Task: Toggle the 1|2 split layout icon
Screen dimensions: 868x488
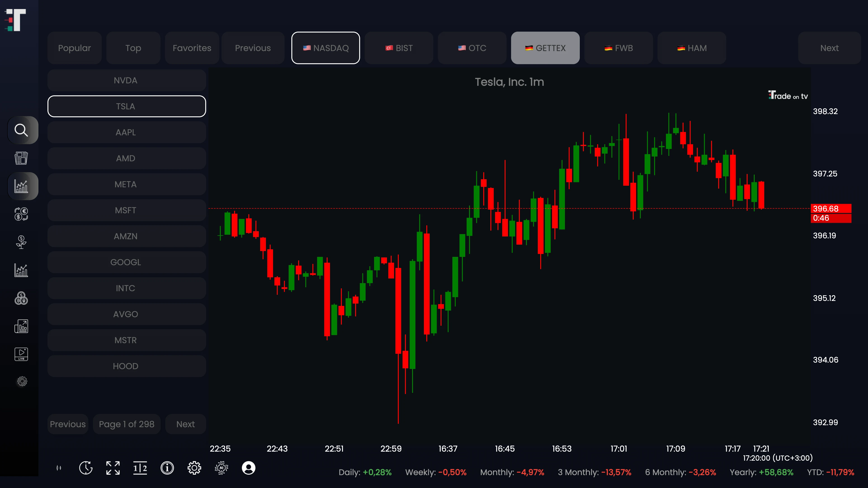Action: (x=140, y=468)
